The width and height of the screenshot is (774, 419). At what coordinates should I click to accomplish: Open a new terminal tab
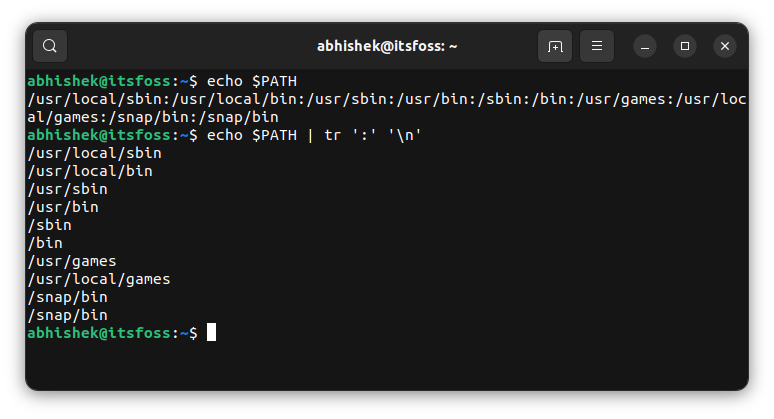click(555, 46)
